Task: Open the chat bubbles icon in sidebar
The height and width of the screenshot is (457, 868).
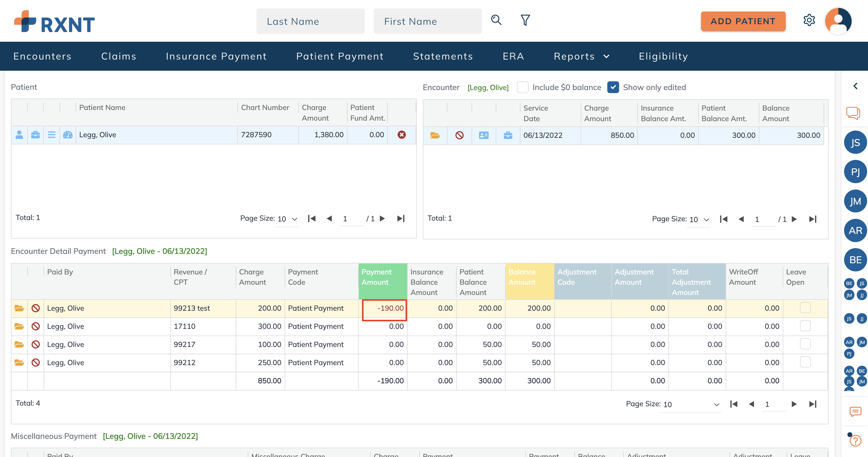Action: point(853,113)
